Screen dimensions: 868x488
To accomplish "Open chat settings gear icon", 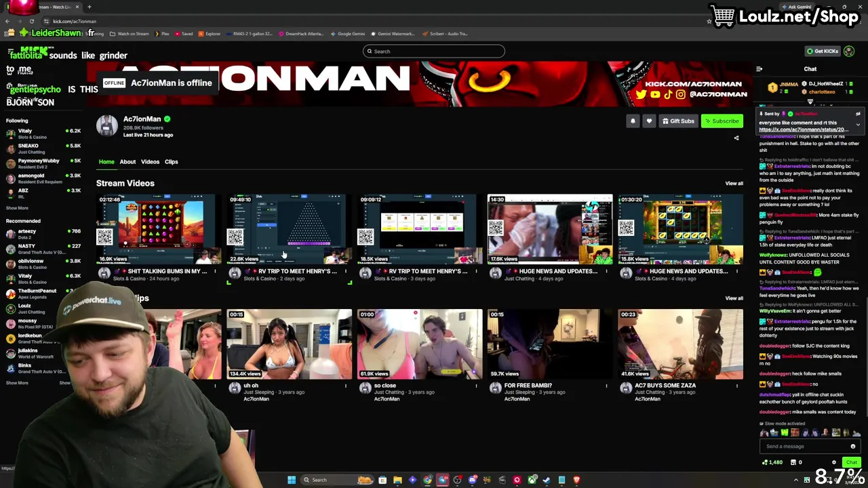I will click(834, 462).
